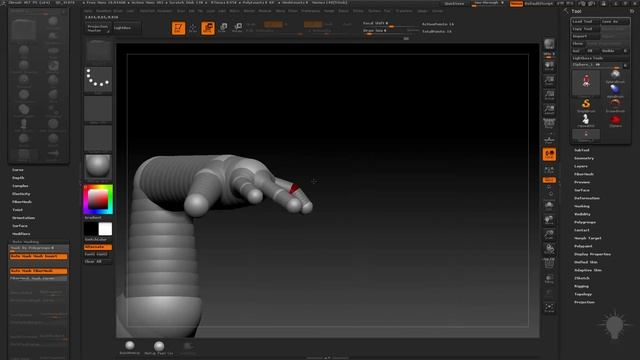Click Load Tool button
Image resolution: width=640 pixels, height=360 pixels.
585,21
